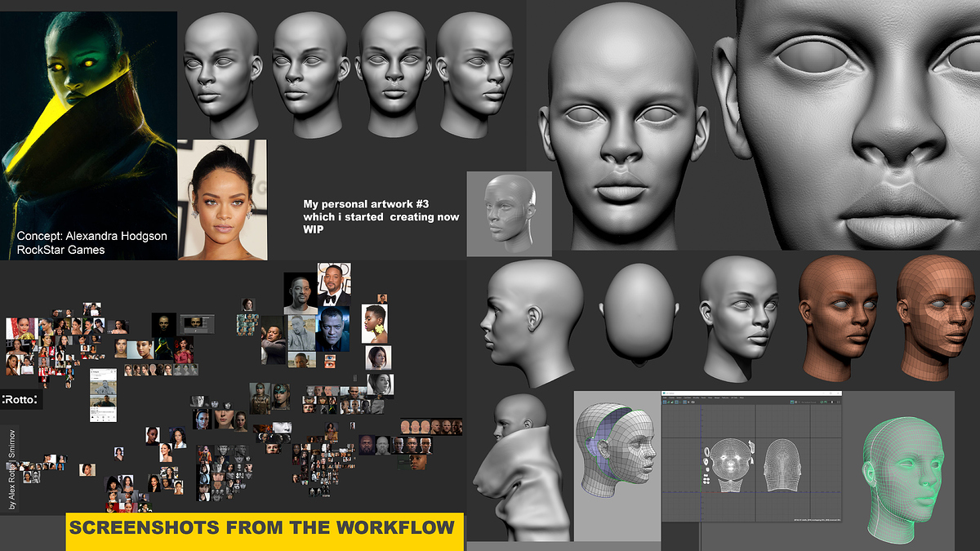The image size is (980, 551).
Task: Select the front face UV shell in the UV Editor
Action: [x=730, y=460]
